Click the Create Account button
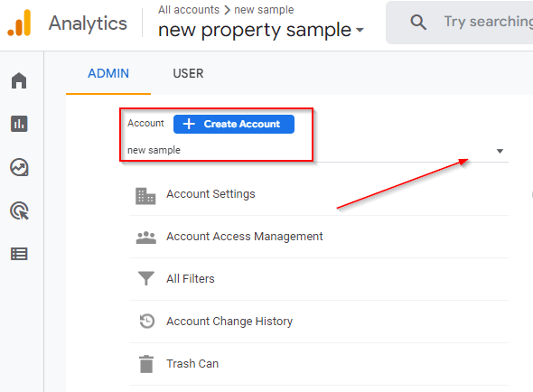Image resolution: width=533 pixels, height=392 pixels. (x=234, y=124)
